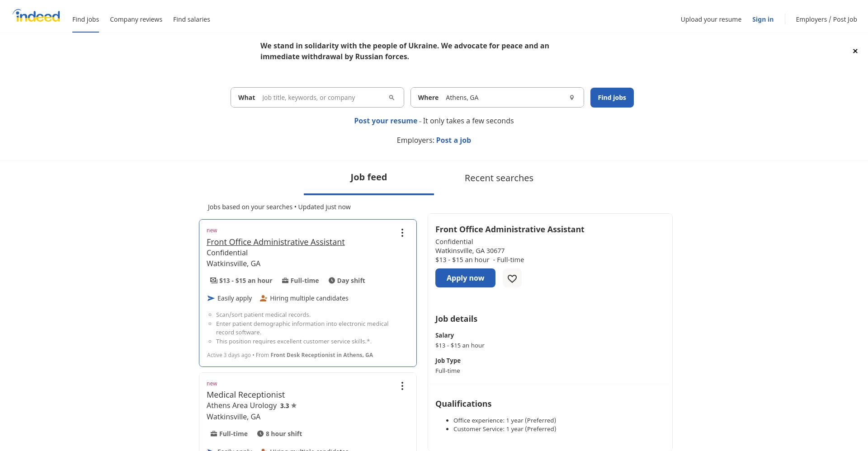Image resolution: width=868 pixels, height=451 pixels.
Task: Select the Job feed tab
Action: (369, 178)
